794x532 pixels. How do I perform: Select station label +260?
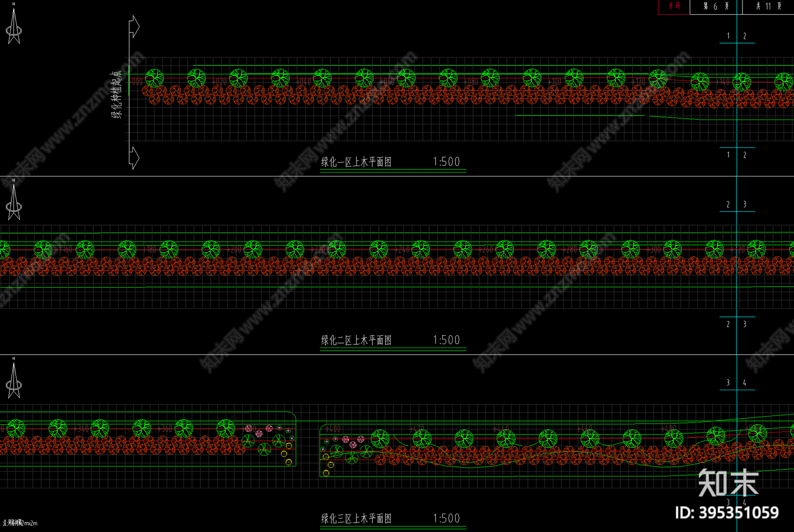click(485, 249)
